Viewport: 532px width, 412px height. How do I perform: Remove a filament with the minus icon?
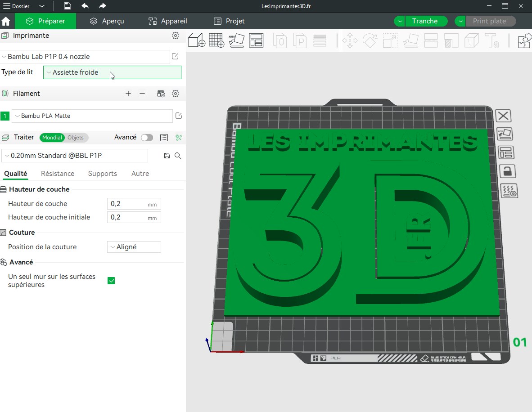142,94
